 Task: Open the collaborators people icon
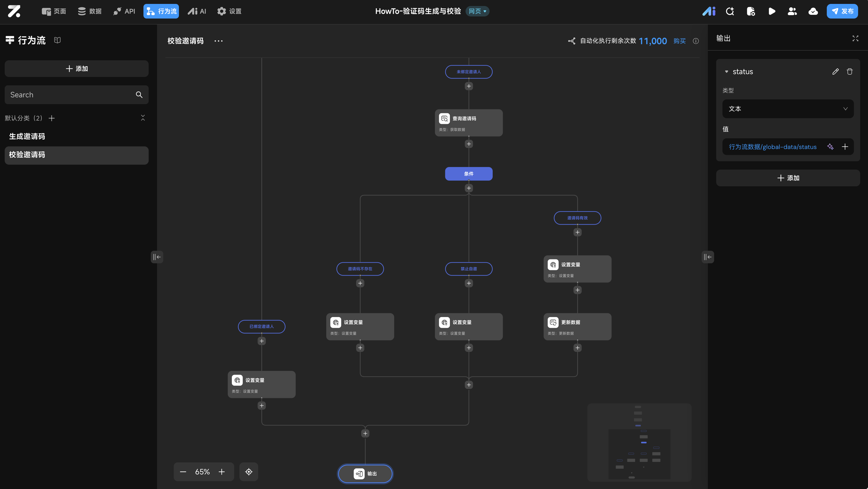click(x=792, y=11)
